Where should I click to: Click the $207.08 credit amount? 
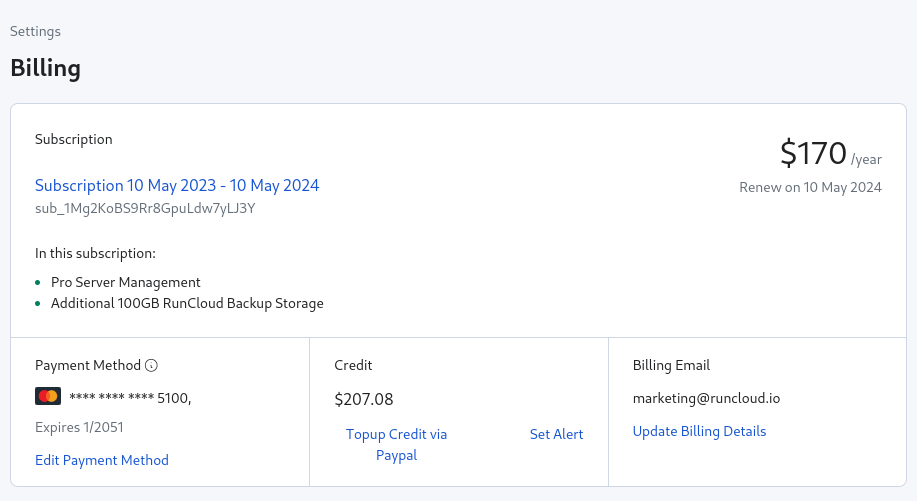364,399
